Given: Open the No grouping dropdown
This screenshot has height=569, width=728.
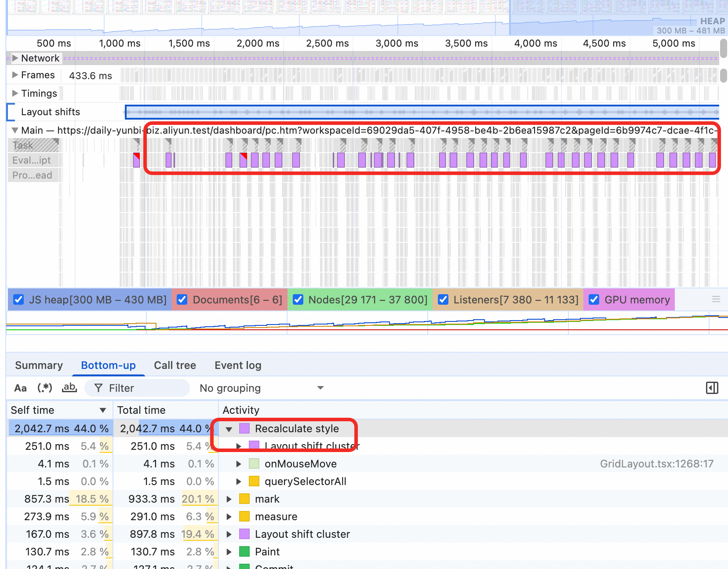Looking at the screenshot, I should pyautogui.click(x=262, y=388).
